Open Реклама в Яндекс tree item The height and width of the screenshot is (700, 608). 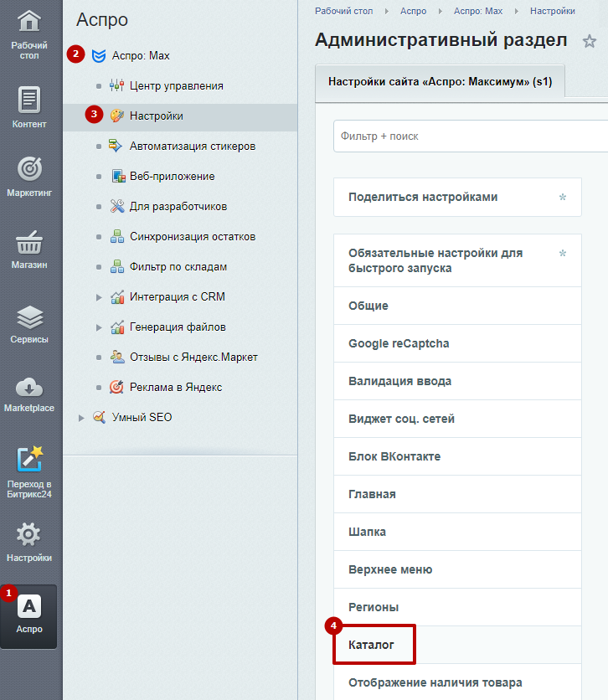(175, 388)
